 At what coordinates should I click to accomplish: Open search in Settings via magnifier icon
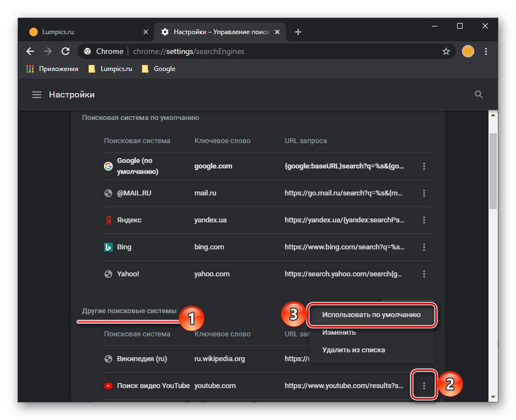[479, 94]
